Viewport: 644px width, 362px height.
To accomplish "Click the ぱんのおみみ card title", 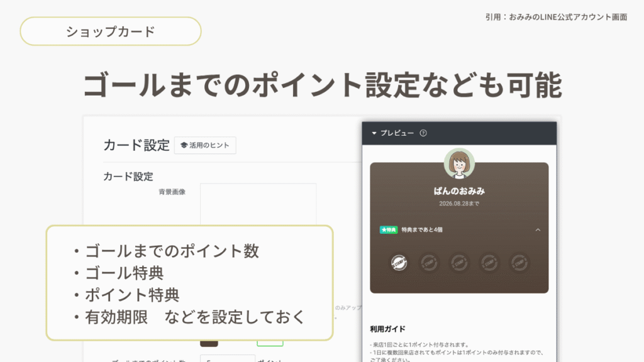I will [x=459, y=191].
